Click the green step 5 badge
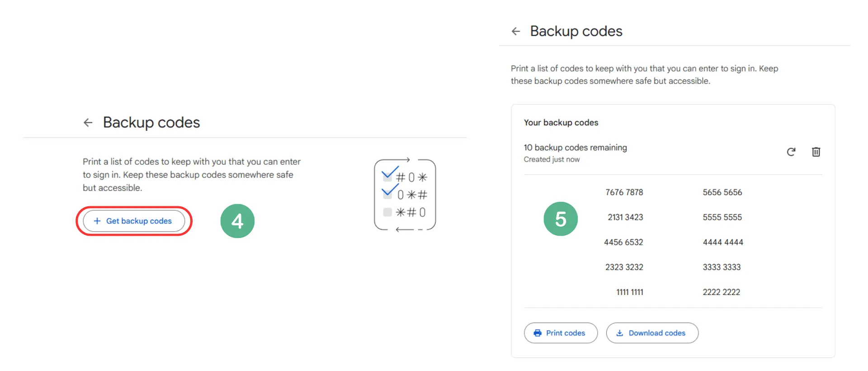 [x=561, y=219]
